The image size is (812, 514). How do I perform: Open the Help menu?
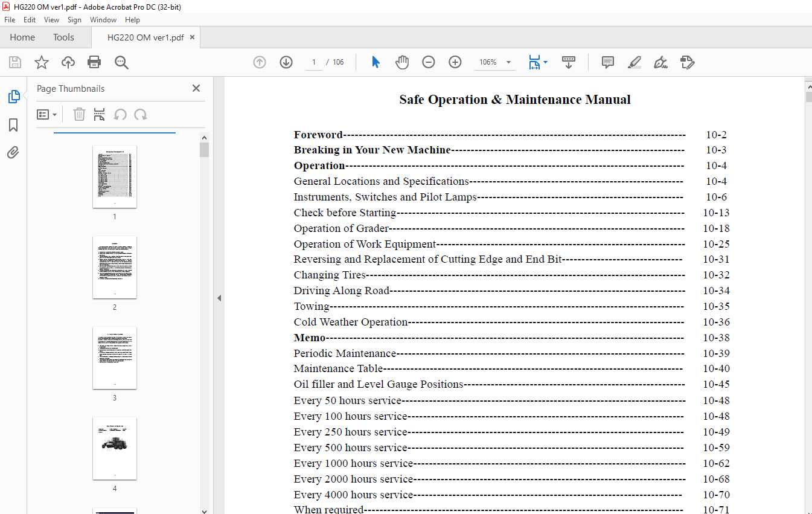point(132,20)
